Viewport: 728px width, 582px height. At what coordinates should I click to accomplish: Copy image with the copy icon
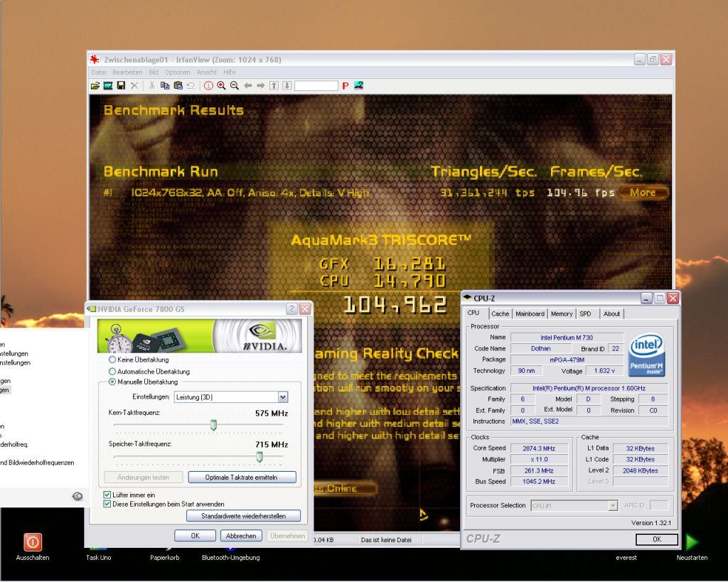165,86
